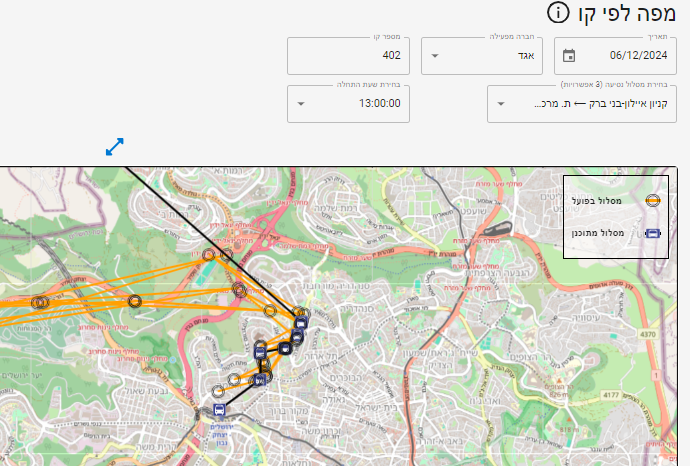Click the double circle marker mid-left on orange route
The image size is (690, 466).
tap(135, 301)
